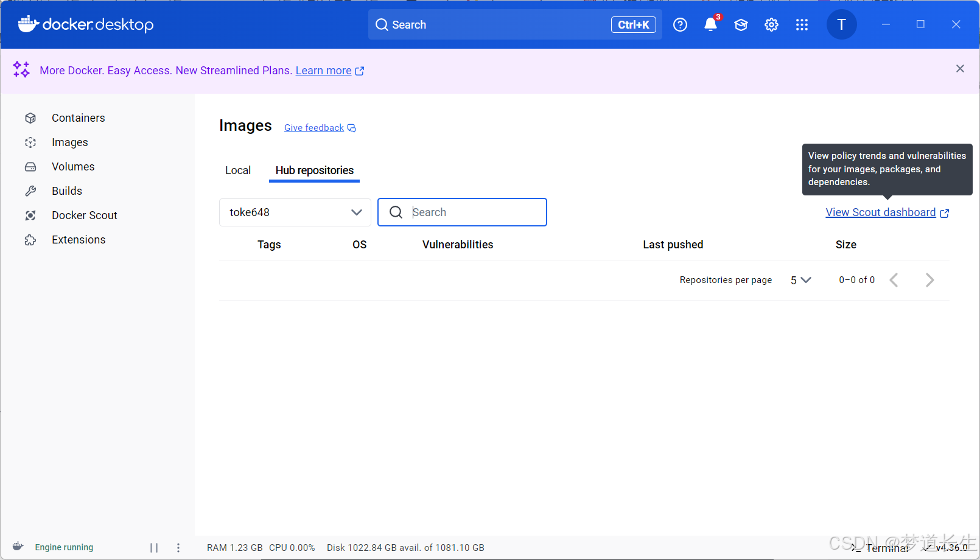Click the Vulnerabilities column header

point(458,245)
